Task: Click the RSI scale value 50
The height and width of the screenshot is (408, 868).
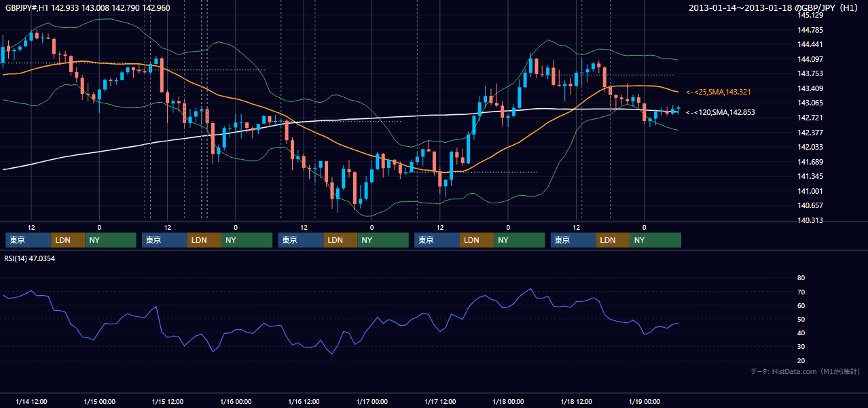Action: point(801,319)
